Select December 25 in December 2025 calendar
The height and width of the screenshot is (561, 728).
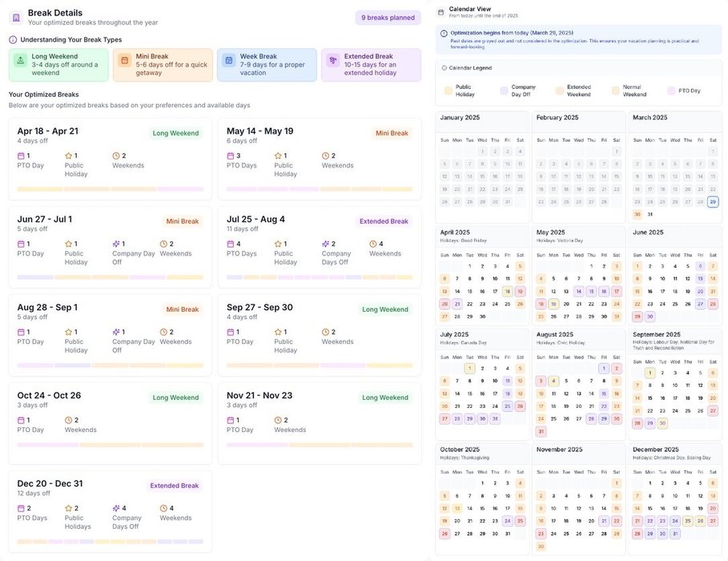[x=688, y=521]
